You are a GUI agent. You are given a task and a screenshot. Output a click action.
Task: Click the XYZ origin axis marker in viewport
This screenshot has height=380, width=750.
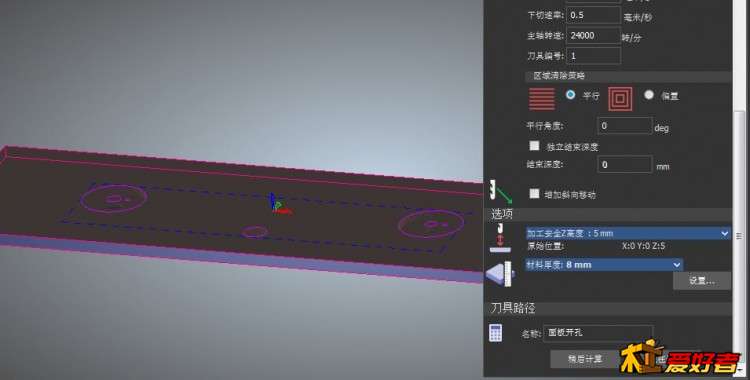(277, 204)
